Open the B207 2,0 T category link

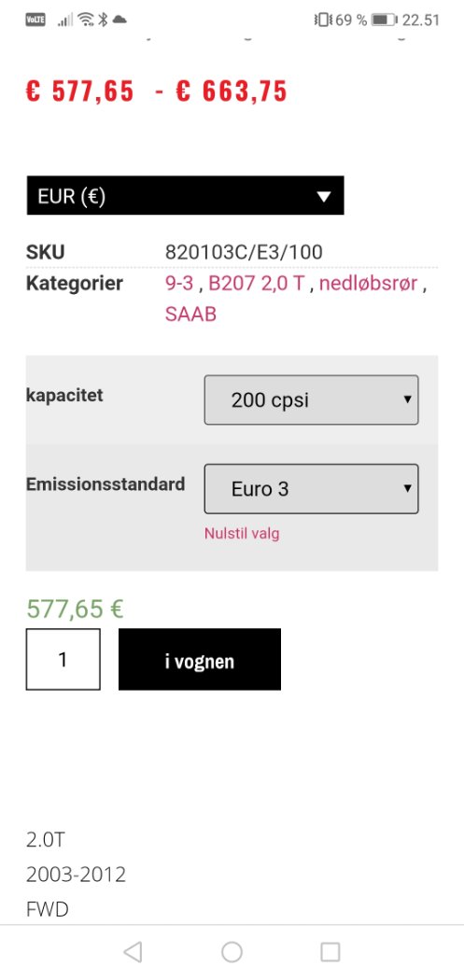[x=257, y=284]
